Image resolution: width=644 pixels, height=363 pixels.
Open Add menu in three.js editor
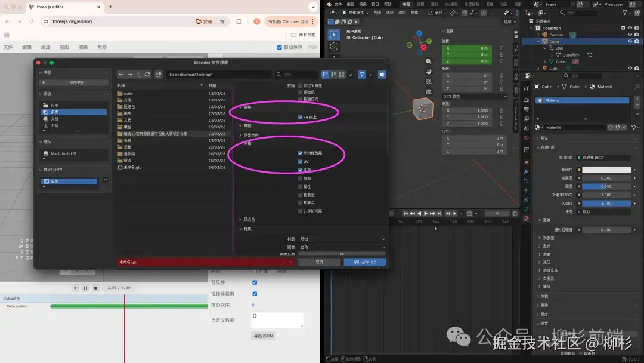click(x=45, y=47)
